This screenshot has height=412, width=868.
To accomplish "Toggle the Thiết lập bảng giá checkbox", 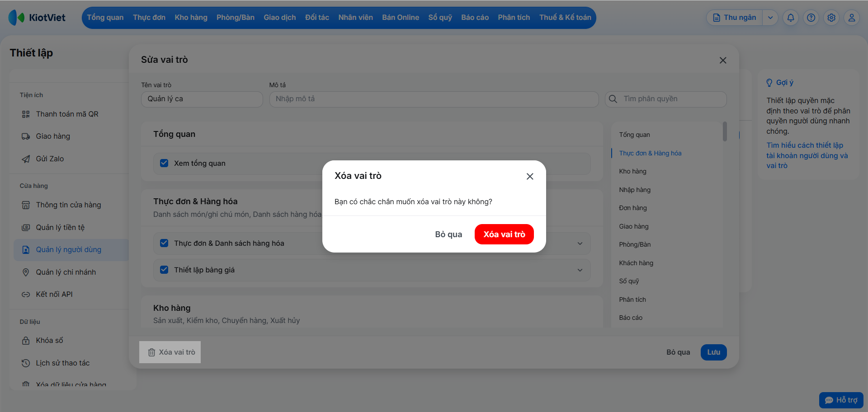I will (164, 270).
